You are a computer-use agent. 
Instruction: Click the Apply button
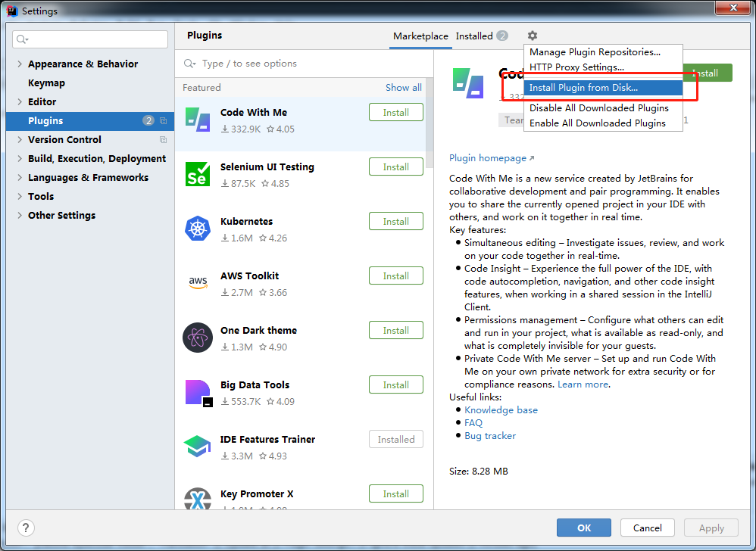pos(711,528)
